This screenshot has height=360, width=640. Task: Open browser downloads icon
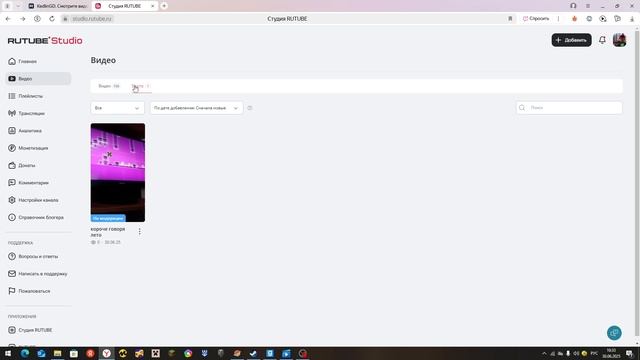tap(632, 19)
